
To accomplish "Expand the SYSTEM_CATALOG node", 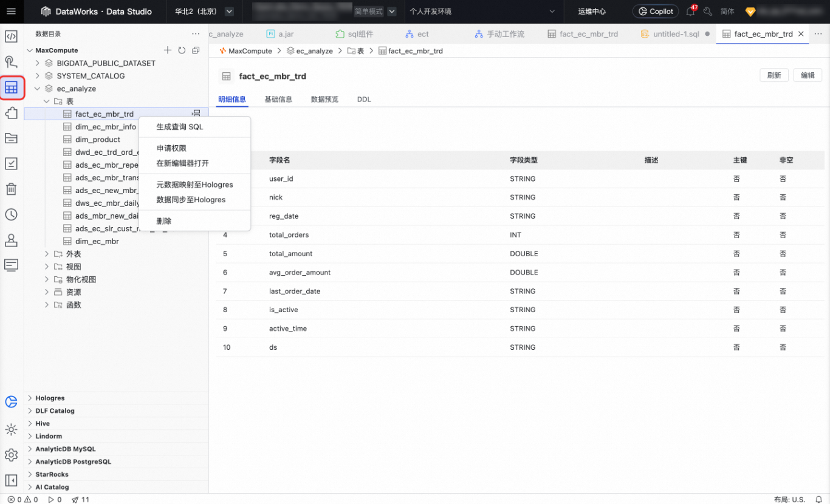I will click(38, 76).
